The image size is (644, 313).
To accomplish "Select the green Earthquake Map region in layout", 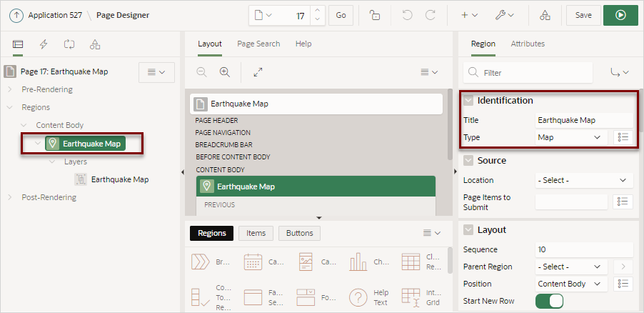I will tap(316, 187).
